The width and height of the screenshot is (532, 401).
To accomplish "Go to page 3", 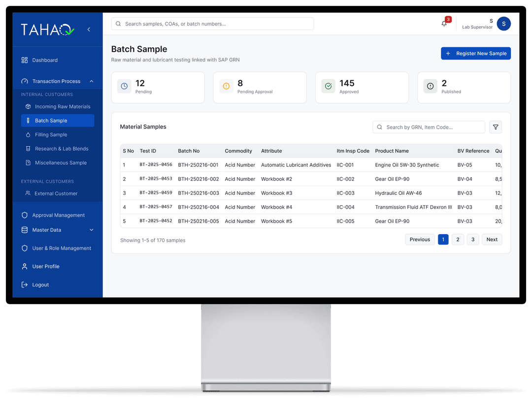I will click(473, 239).
